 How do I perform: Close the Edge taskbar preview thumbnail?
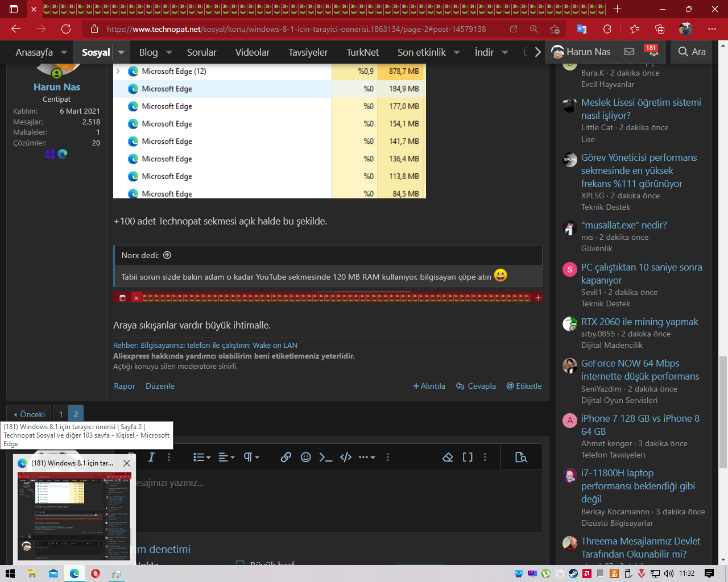click(127, 463)
